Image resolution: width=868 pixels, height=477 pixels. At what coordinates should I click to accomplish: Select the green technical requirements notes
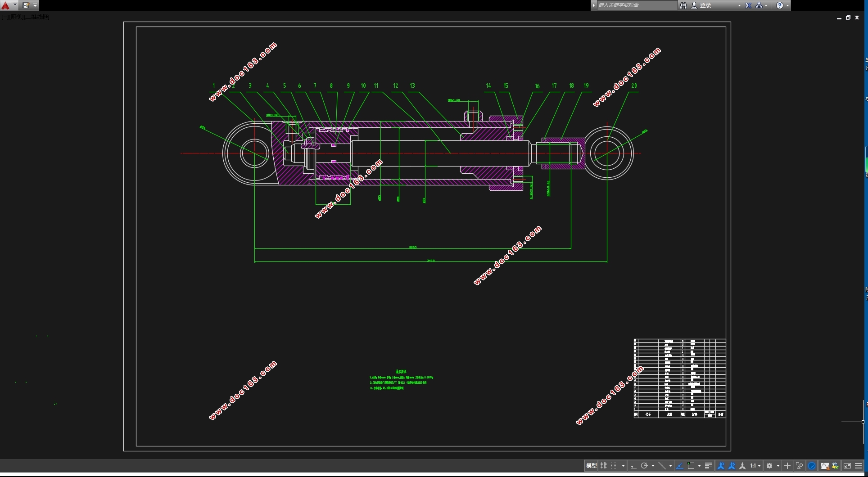(401, 380)
